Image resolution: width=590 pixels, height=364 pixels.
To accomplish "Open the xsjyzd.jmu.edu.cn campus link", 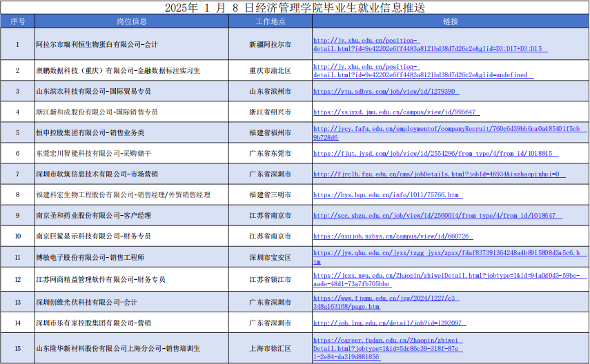I will (396, 112).
